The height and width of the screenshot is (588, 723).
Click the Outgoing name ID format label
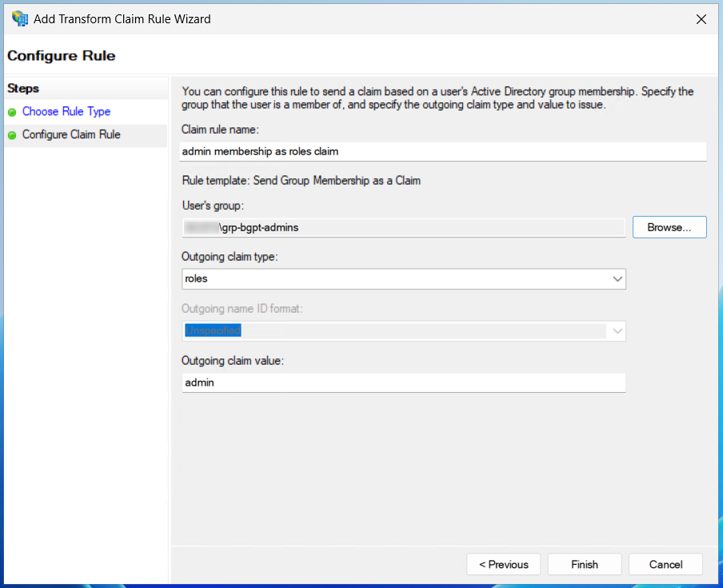tap(242, 309)
